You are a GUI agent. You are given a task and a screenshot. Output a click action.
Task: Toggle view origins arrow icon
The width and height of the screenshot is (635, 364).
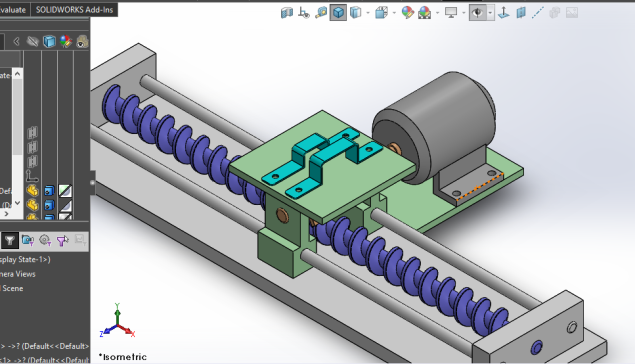click(x=503, y=13)
